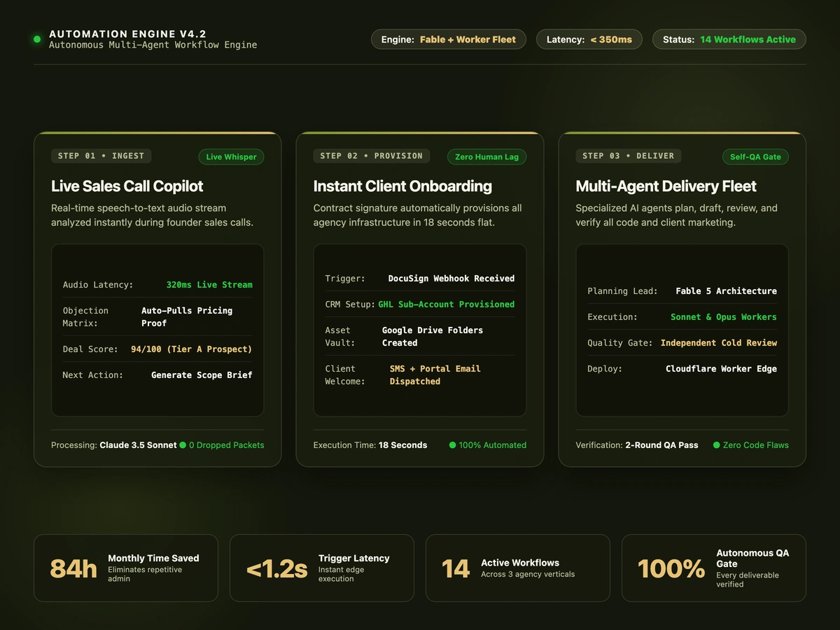Click the Processing: Claude 3.5 Sonnet footer
Screen dimensions: 840x630
coord(114,444)
